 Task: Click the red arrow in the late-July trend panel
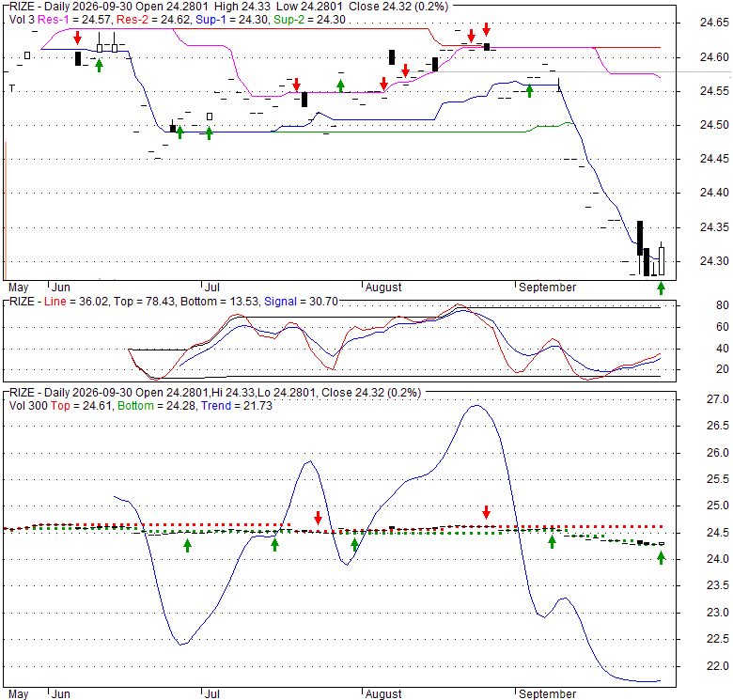319,518
